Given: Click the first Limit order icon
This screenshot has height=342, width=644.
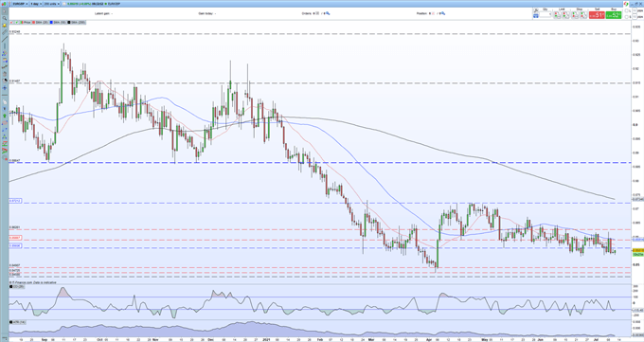Looking at the screenshot, I should point(557,15).
